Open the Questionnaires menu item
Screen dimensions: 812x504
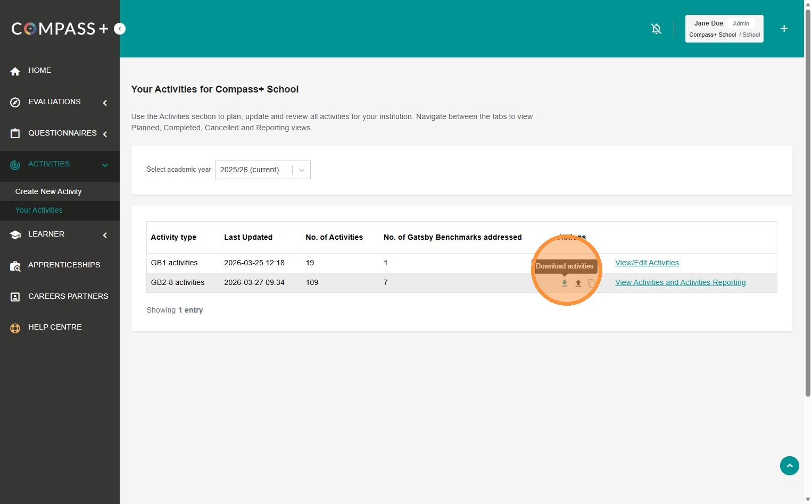click(x=62, y=133)
